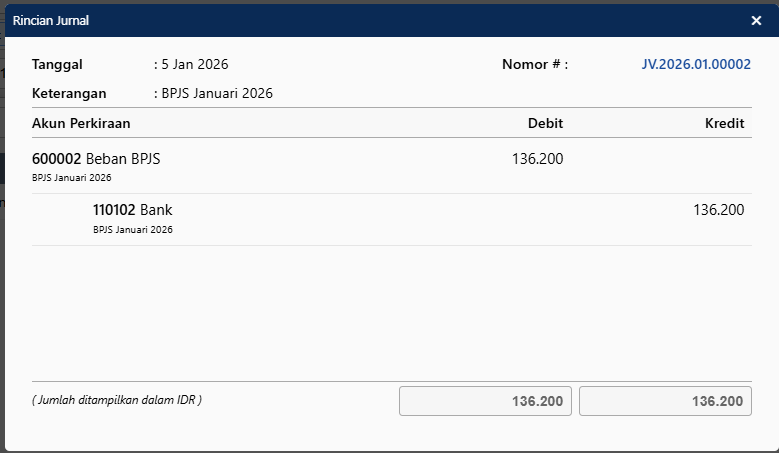
Task: Click the Jumlah ditampilkan dalam IDR note
Action: tap(117, 400)
